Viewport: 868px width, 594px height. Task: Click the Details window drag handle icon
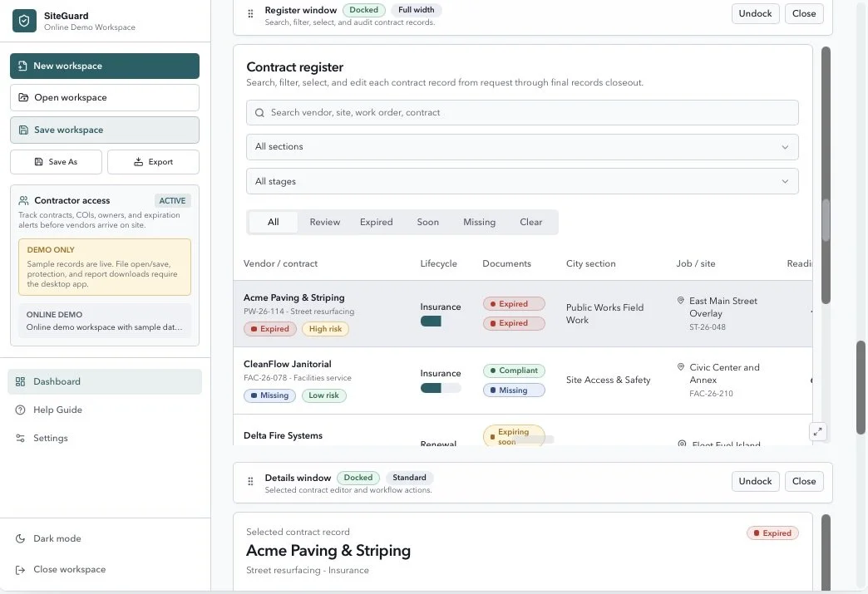250,481
